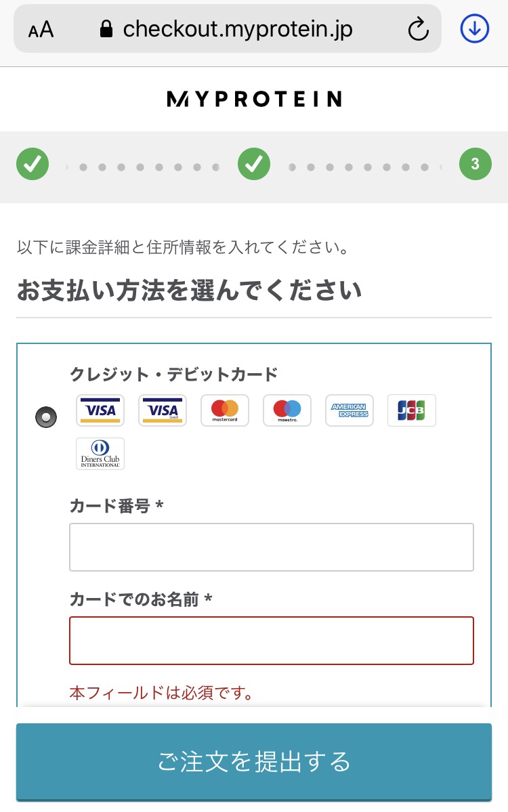Click the カードでのお名前 name input field

pos(271,641)
